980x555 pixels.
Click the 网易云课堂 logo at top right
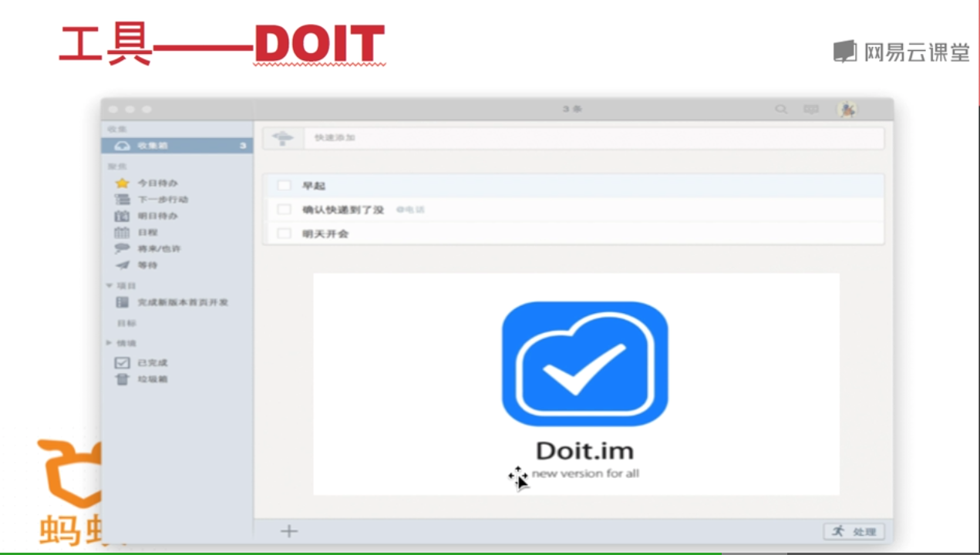pyautogui.click(x=901, y=52)
